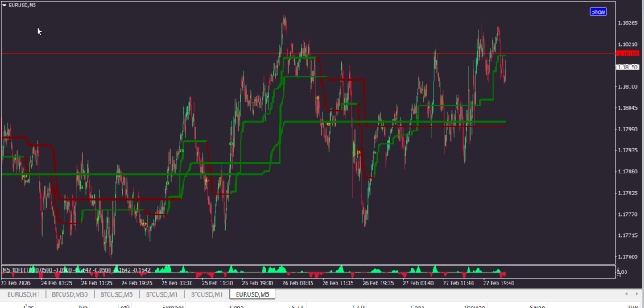Click the red 1.18186 price level label
644x308 pixels.
(628, 53)
